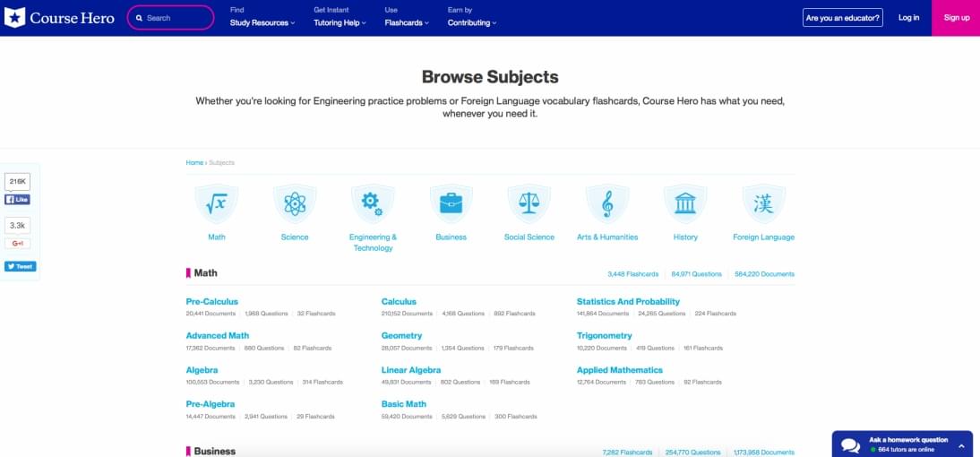Click Business section 7,282 Flashcards link
Viewport: 980px width, 457px height.
click(627, 452)
